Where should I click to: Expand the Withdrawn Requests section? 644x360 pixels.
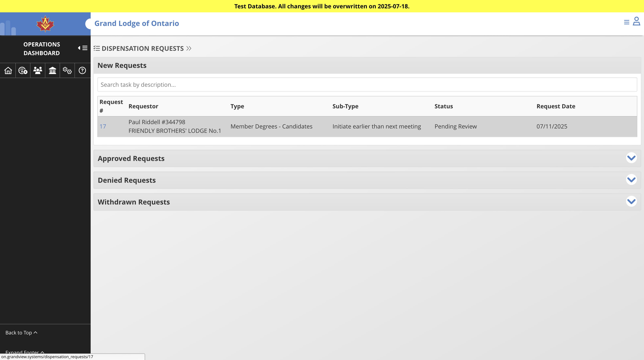pos(631,201)
